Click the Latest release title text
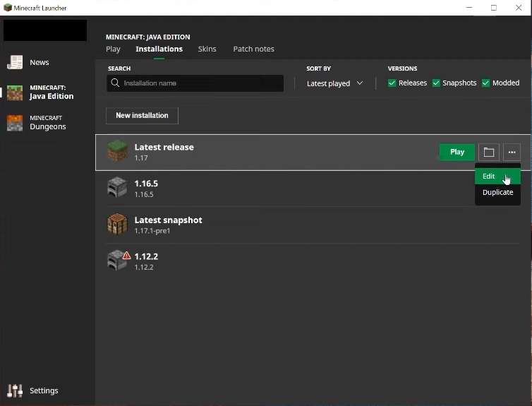 coord(164,147)
